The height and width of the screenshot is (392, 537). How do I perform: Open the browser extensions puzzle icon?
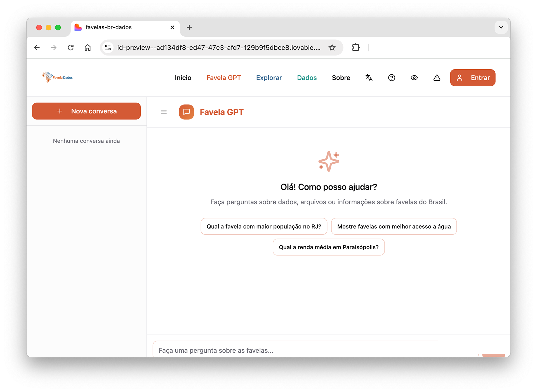356,47
